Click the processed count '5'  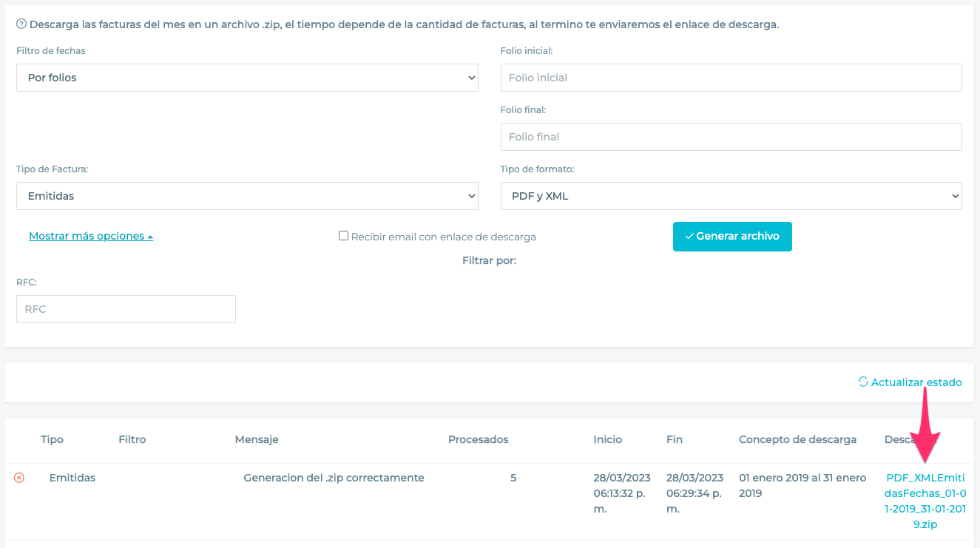pyautogui.click(x=513, y=478)
